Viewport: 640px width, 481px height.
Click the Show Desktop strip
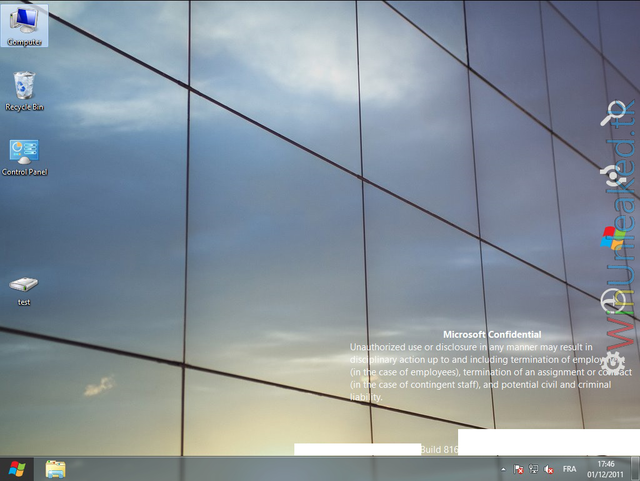tap(636, 469)
